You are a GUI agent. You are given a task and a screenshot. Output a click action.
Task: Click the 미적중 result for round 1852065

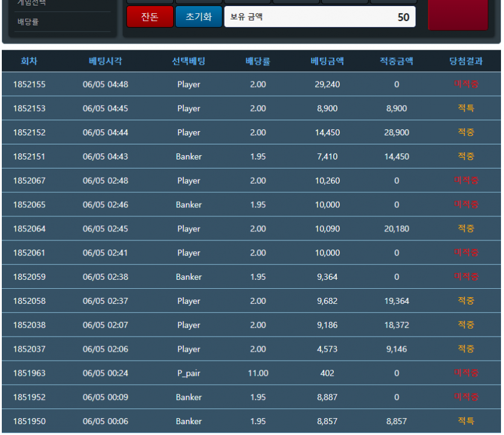466,204
